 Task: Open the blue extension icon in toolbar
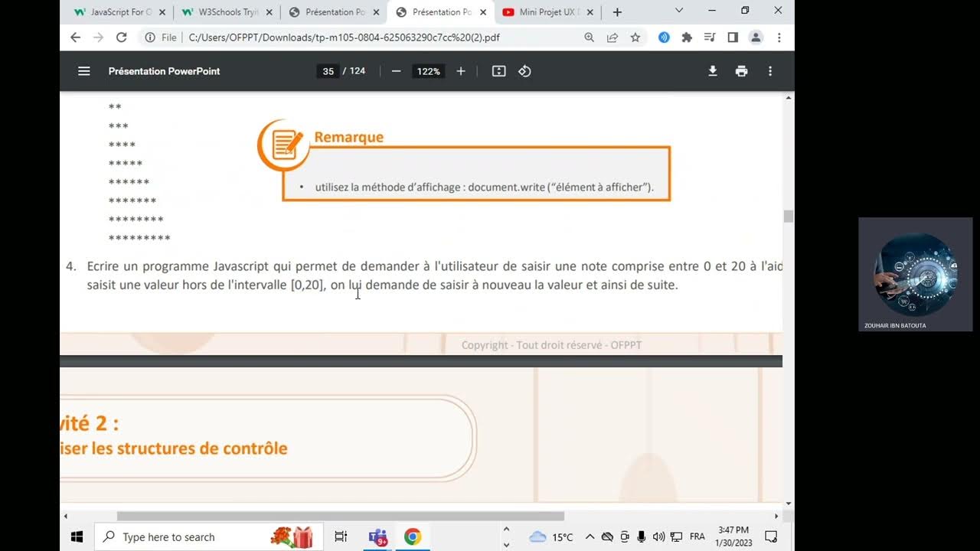(x=664, y=37)
